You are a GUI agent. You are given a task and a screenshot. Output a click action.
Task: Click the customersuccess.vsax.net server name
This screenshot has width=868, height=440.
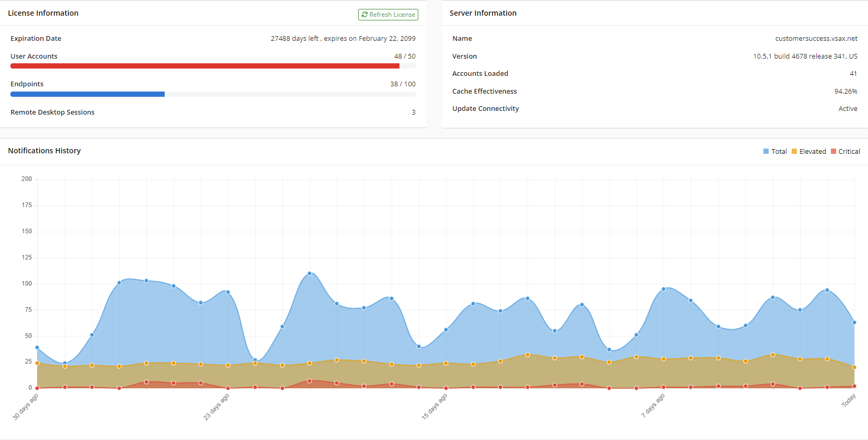(816, 39)
